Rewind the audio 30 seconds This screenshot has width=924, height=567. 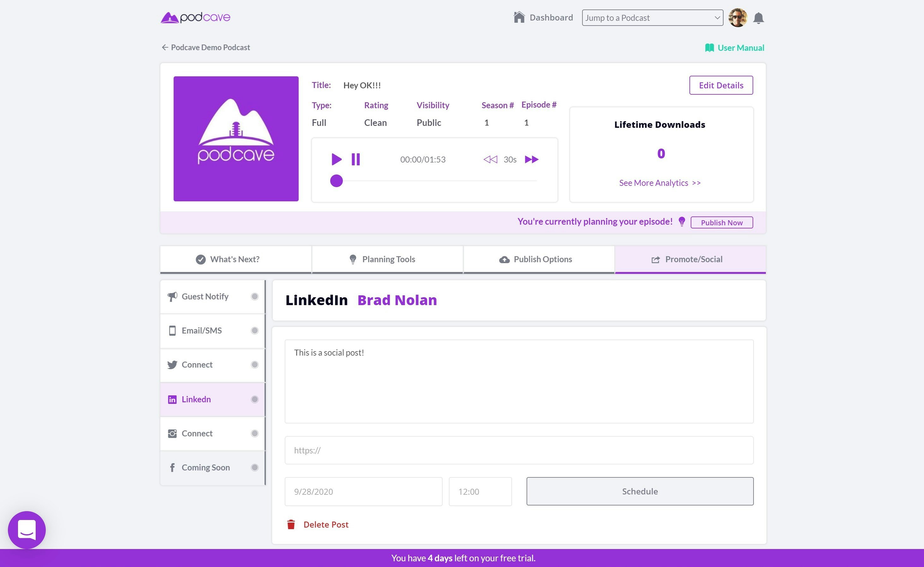coord(490,159)
